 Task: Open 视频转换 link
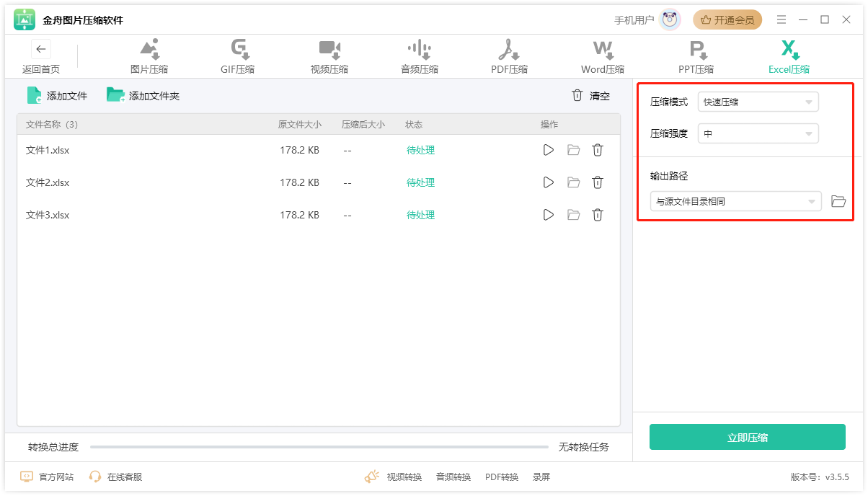(404, 477)
